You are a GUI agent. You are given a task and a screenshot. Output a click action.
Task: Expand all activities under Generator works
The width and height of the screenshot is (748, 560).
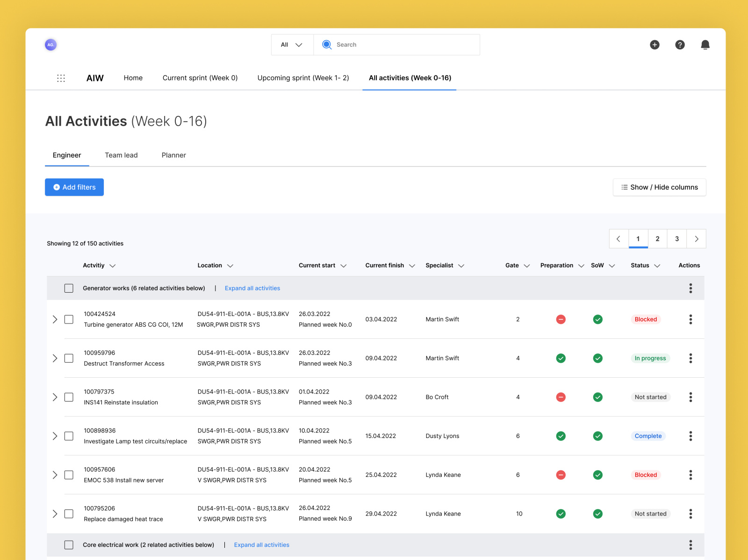[x=252, y=288]
